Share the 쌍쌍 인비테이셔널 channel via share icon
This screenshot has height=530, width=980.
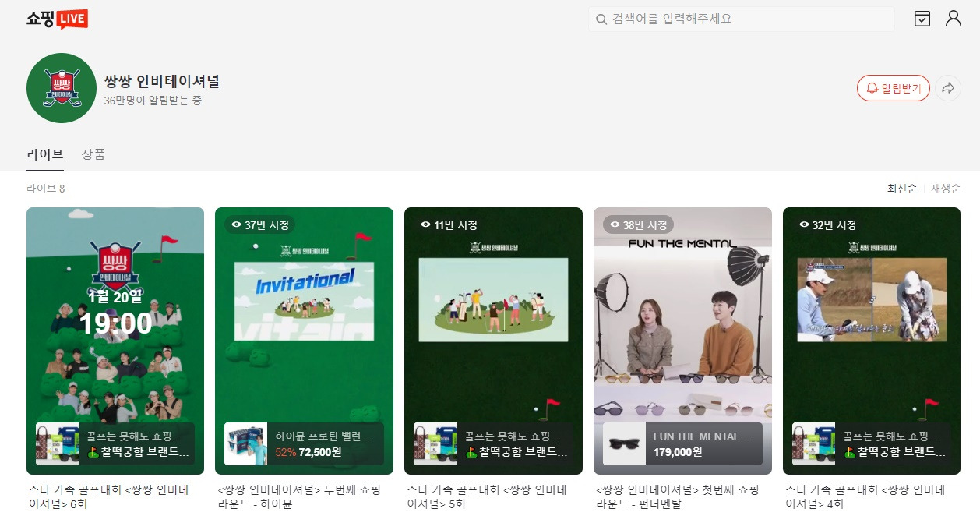(948, 88)
